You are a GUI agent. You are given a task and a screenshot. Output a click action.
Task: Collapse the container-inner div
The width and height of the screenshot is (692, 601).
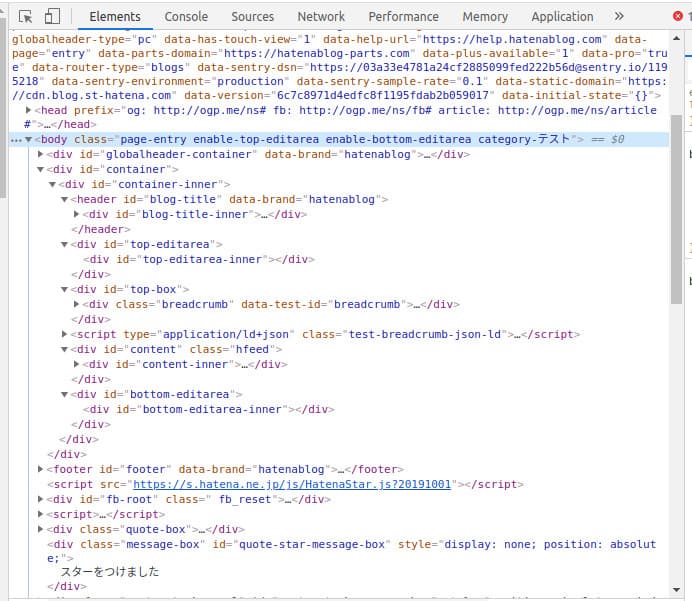pyautogui.click(x=53, y=184)
